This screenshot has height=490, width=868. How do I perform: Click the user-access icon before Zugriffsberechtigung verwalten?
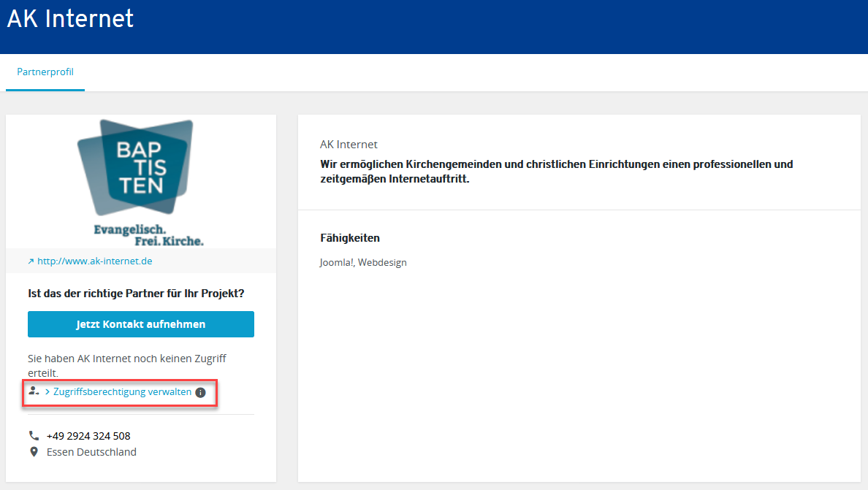pos(34,391)
